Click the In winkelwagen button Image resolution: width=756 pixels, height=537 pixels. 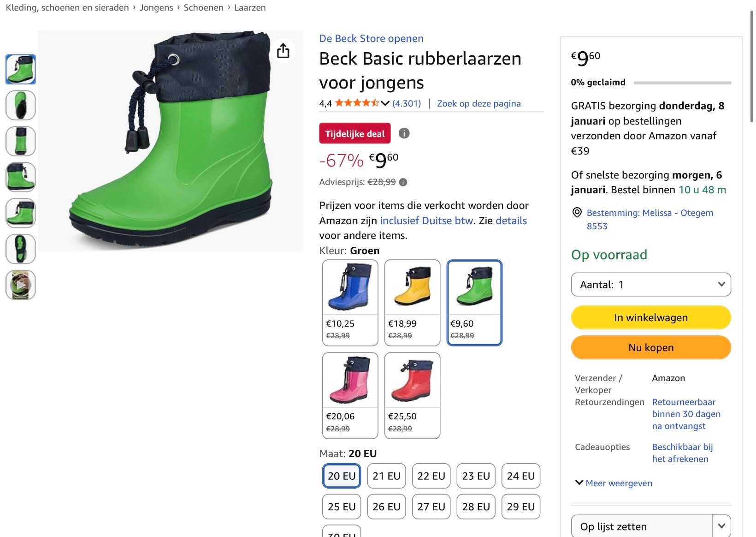pyautogui.click(x=650, y=317)
